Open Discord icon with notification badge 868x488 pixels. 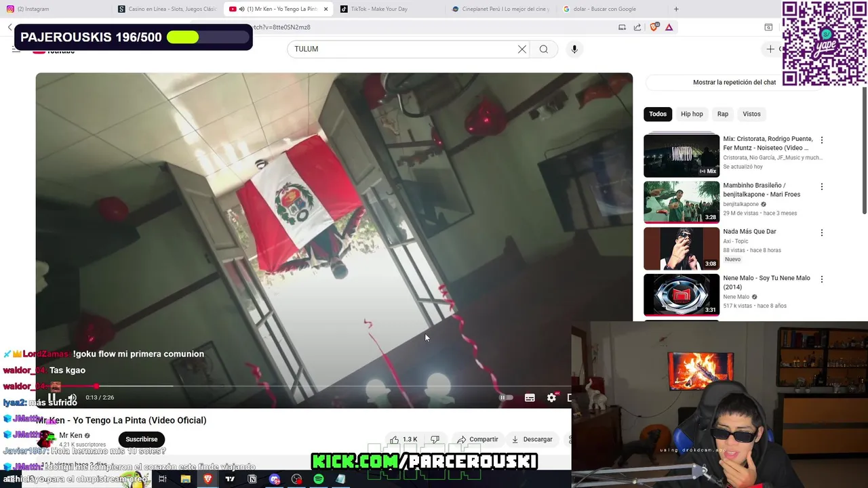(x=274, y=479)
